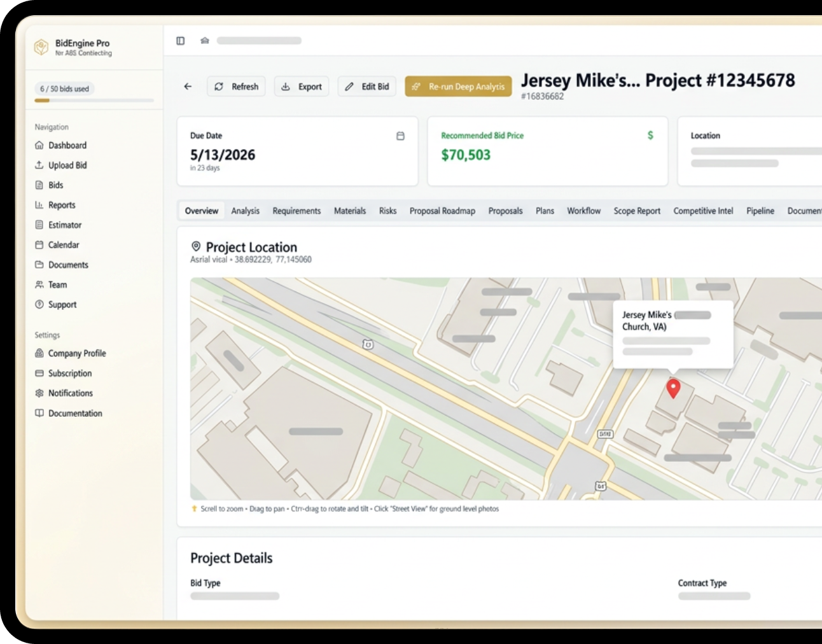Image resolution: width=822 pixels, height=644 pixels.
Task: Click the Upload Bid upload icon
Action: (x=39, y=165)
